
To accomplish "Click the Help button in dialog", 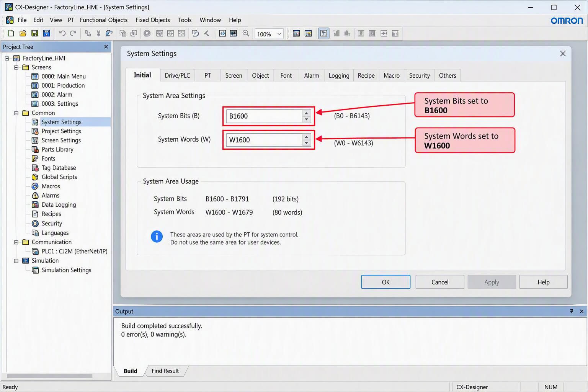I will (x=543, y=282).
